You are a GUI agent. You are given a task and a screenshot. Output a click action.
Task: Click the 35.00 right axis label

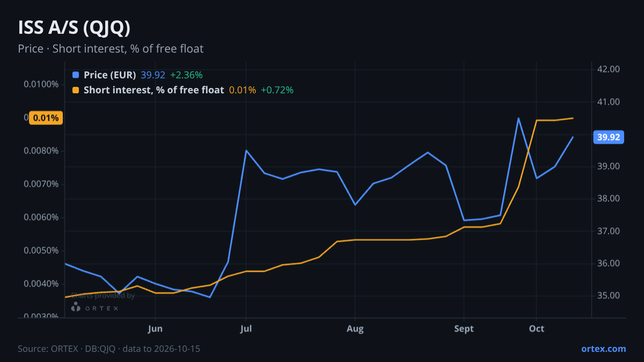[x=609, y=295]
